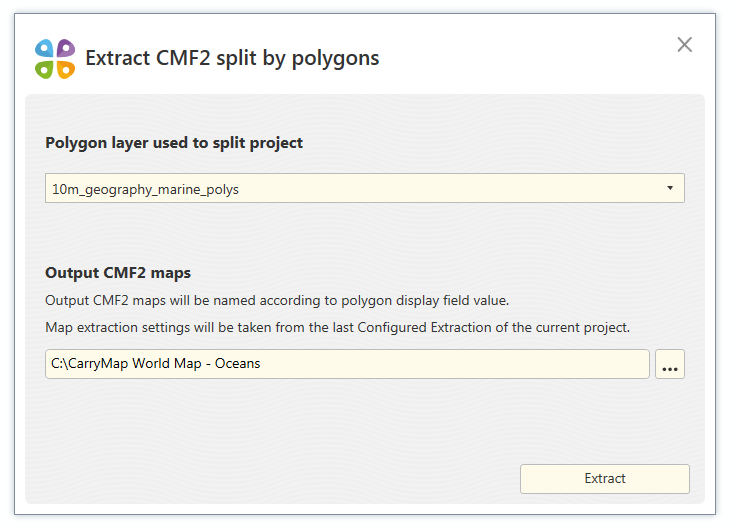
Task: Click the sentence about polygon display field value
Action: coord(277,301)
